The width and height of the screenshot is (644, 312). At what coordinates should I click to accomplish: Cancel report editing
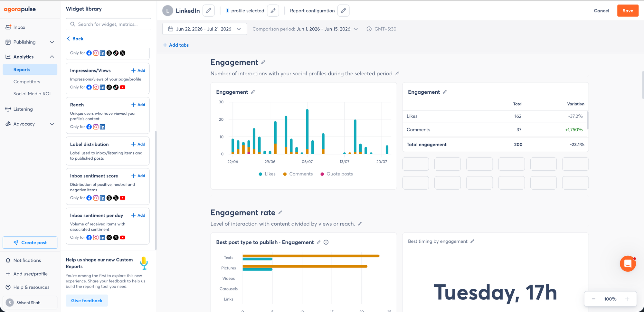pyautogui.click(x=601, y=11)
